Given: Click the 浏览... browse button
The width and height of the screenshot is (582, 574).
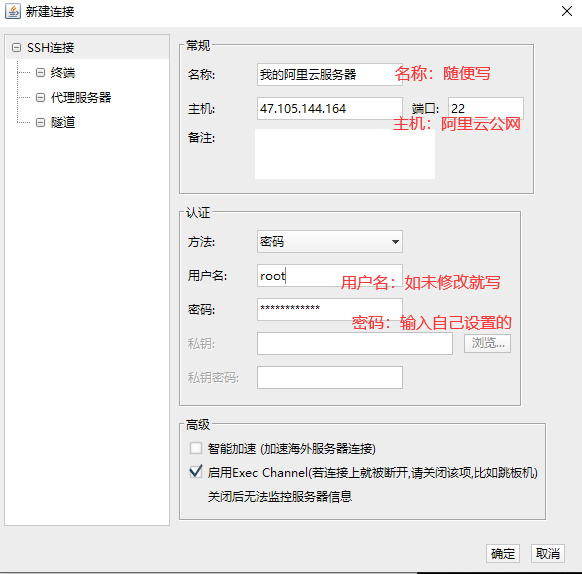Looking at the screenshot, I should pos(487,343).
